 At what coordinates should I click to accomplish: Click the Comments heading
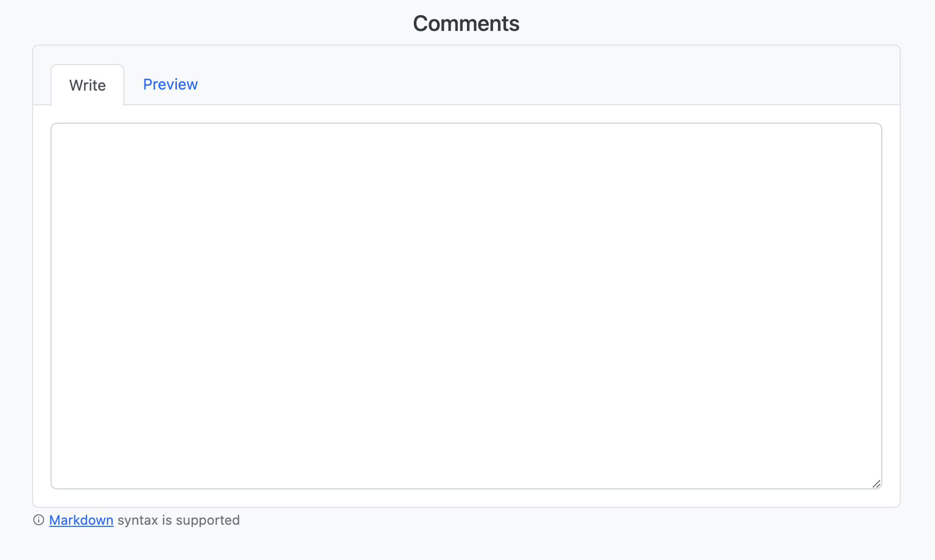click(466, 23)
